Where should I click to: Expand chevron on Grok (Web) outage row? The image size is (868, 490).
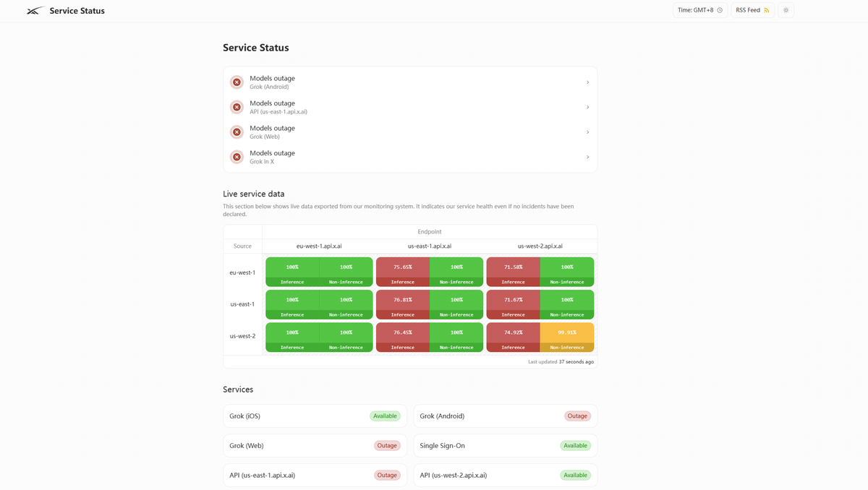pos(587,132)
